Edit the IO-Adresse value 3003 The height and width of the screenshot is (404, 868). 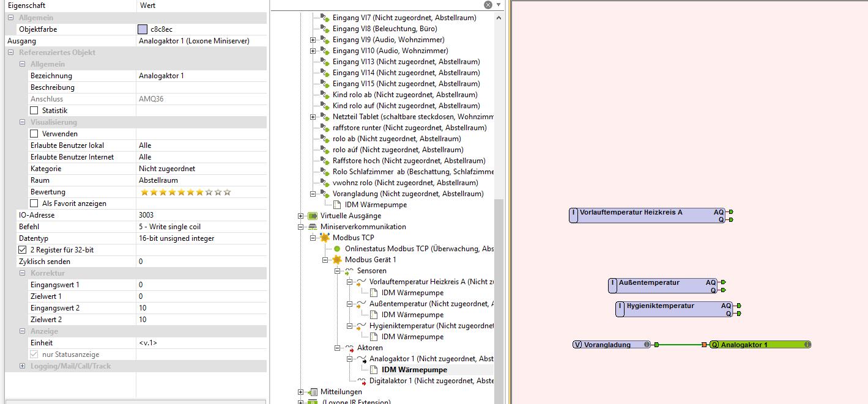pyautogui.click(x=201, y=215)
